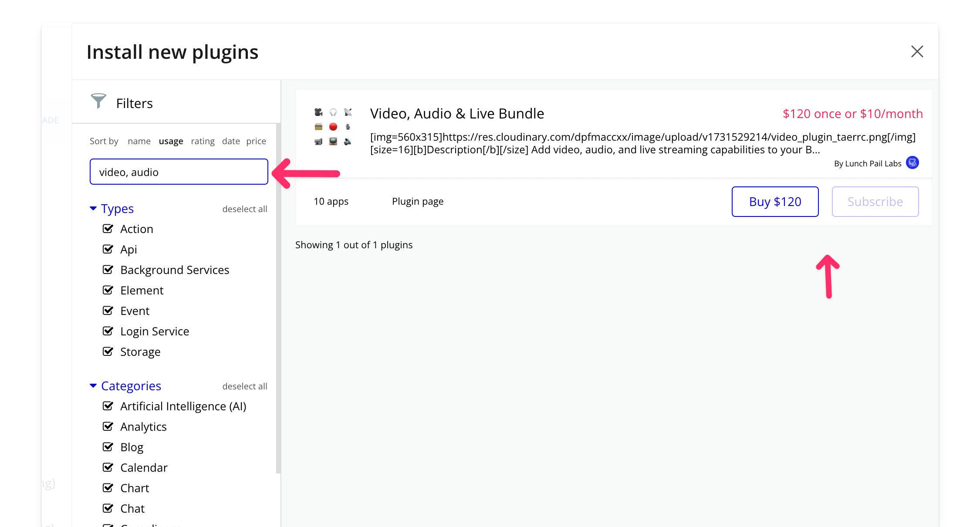Sort plugins by name

139,141
